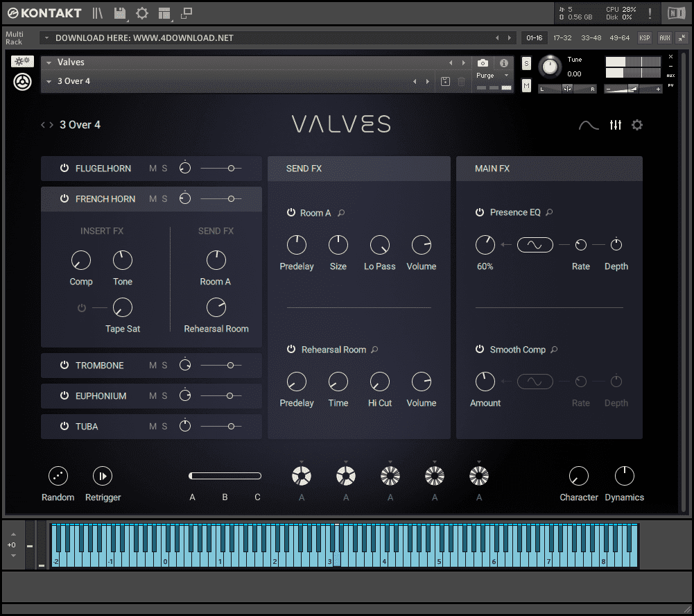The image size is (694, 616).
Task: Save the 3 Over 4 snapshot
Action: click(445, 81)
